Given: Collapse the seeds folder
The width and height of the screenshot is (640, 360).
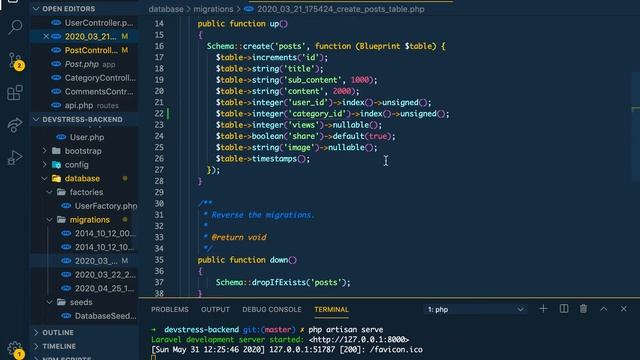Looking at the screenshot, I should click(x=84, y=302).
